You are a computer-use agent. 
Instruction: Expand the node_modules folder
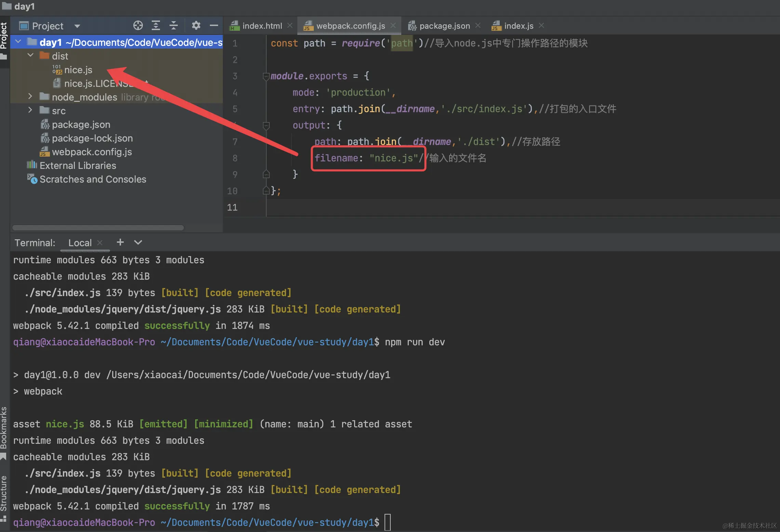tap(30, 97)
